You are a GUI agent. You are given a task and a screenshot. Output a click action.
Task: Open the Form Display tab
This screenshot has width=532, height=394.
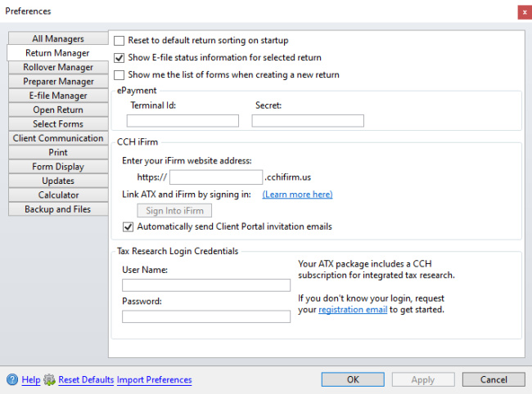(x=58, y=166)
